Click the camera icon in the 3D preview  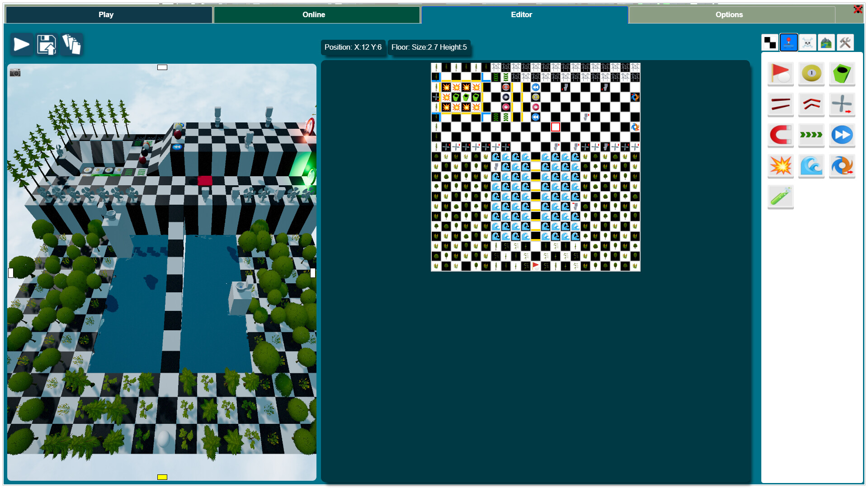(14, 71)
